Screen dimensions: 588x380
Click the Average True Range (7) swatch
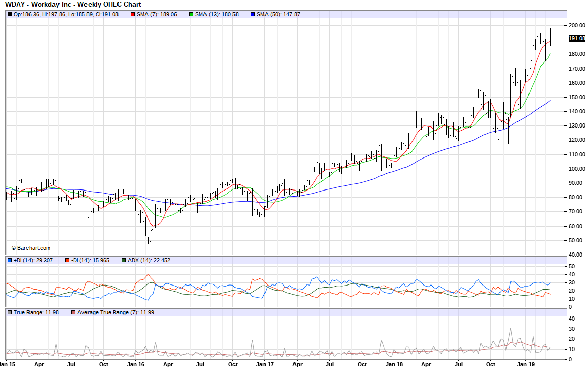pyautogui.click(x=73, y=312)
